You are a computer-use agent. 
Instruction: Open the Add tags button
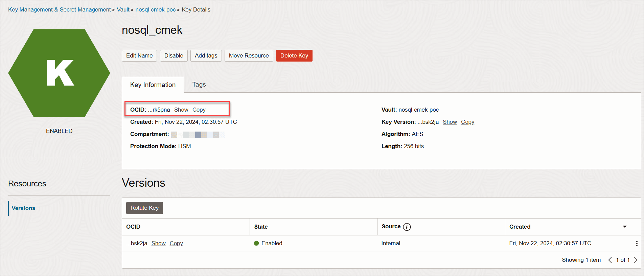click(206, 56)
